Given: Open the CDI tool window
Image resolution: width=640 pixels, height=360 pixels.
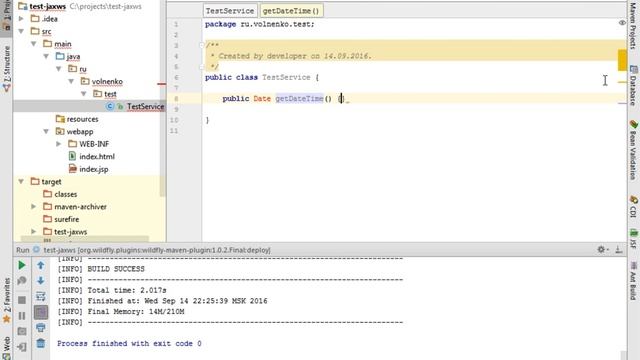Looking at the screenshot, I should pos(633,207).
